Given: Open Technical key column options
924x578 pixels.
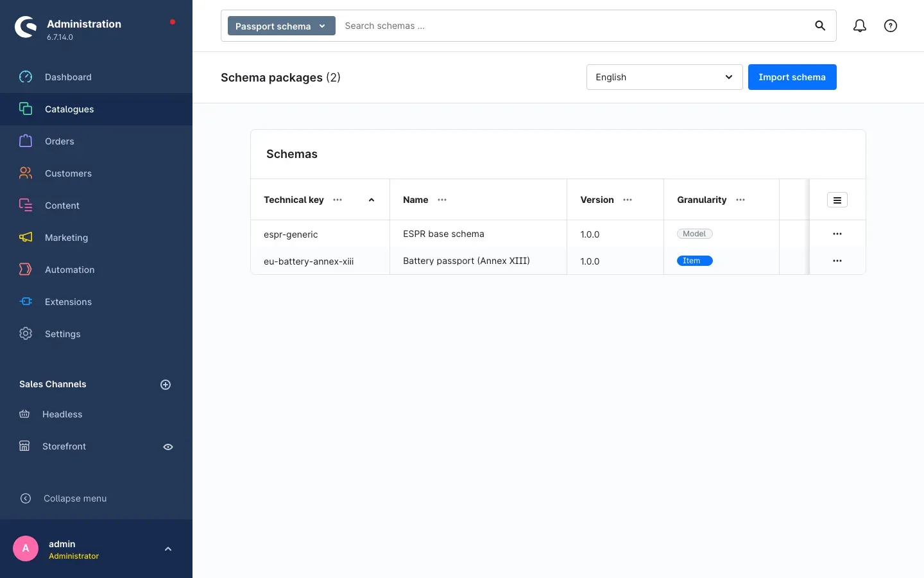Looking at the screenshot, I should (338, 200).
